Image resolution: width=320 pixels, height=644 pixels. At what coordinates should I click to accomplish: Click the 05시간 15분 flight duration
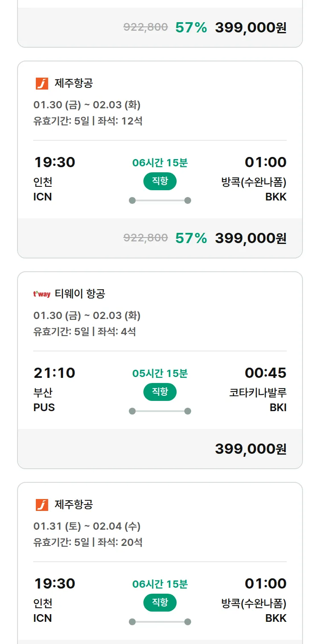point(160,373)
